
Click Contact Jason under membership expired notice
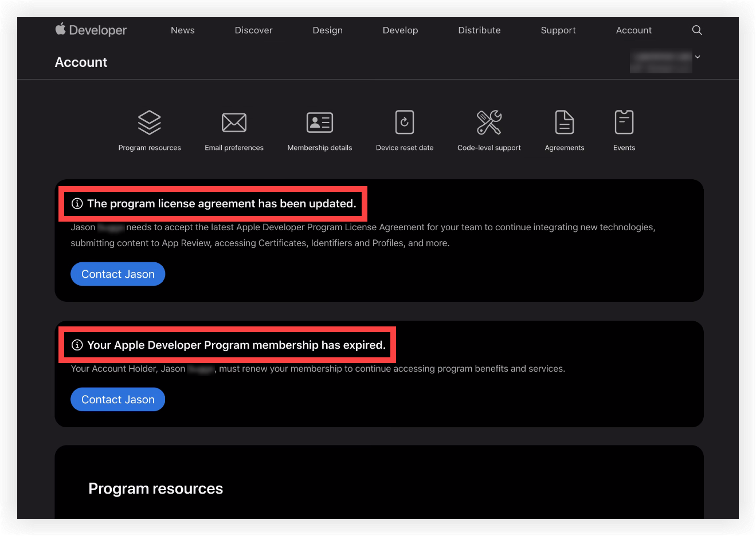tap(118, 400)
